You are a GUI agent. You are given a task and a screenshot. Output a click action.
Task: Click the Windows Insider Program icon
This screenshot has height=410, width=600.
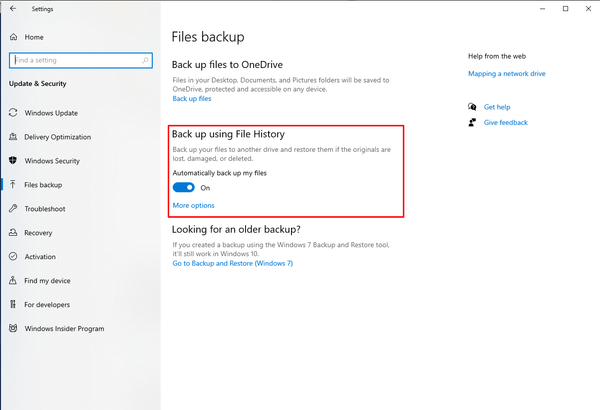click(13, 328)
